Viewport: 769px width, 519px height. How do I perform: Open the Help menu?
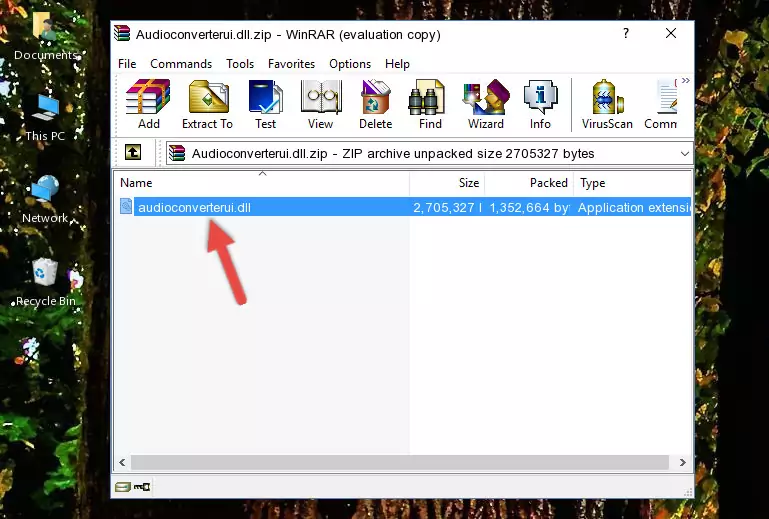point(397,64)
